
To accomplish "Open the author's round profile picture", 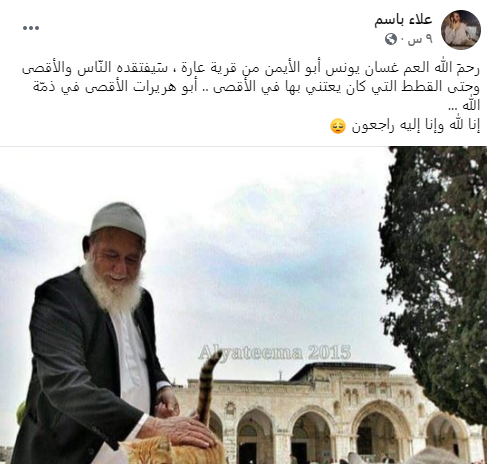I will pyautogui.click(x=460, y=30).
